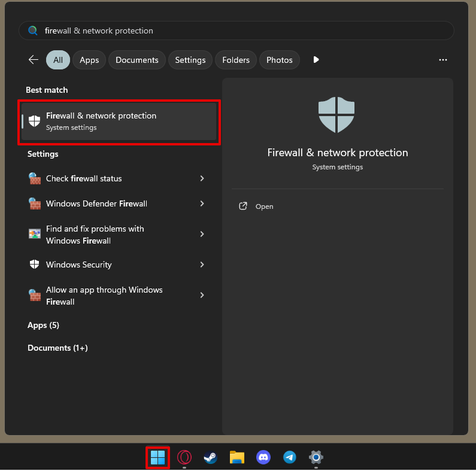Show more filters with the play arrow
The width and height of the screenshot is (476, 471).
pyautogui.click(x=316, y=60)
